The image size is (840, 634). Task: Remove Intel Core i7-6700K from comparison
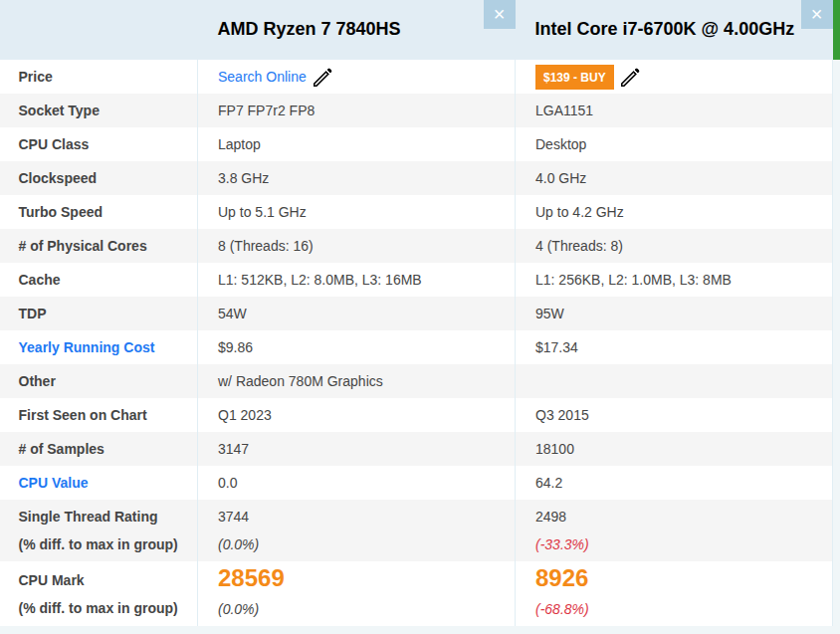pyautogui.click(x=816, y=14)
